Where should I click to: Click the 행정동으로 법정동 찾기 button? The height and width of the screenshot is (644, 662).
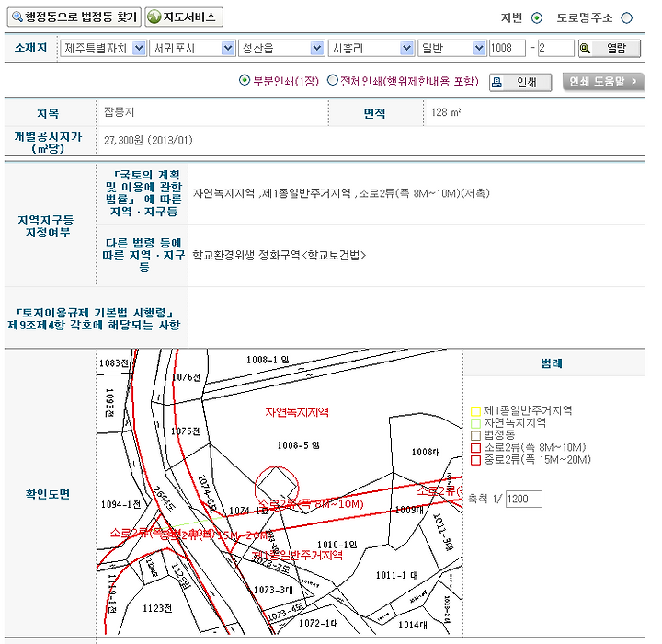click(x=74, y=17)
